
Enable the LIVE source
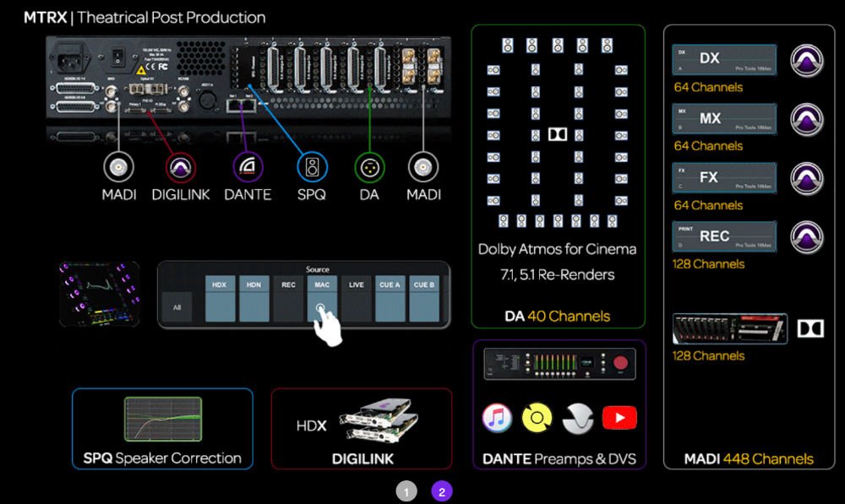click(x=355, y=295)
